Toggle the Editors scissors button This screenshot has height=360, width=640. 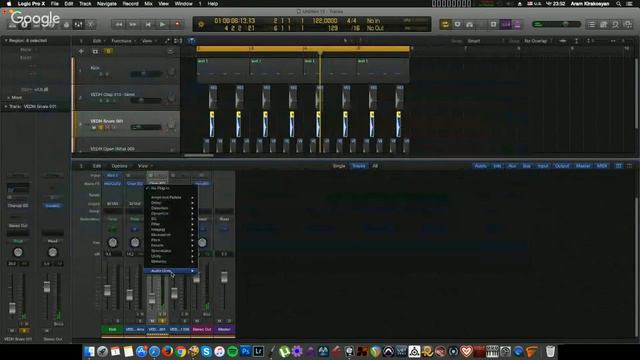tap(91, 25)
